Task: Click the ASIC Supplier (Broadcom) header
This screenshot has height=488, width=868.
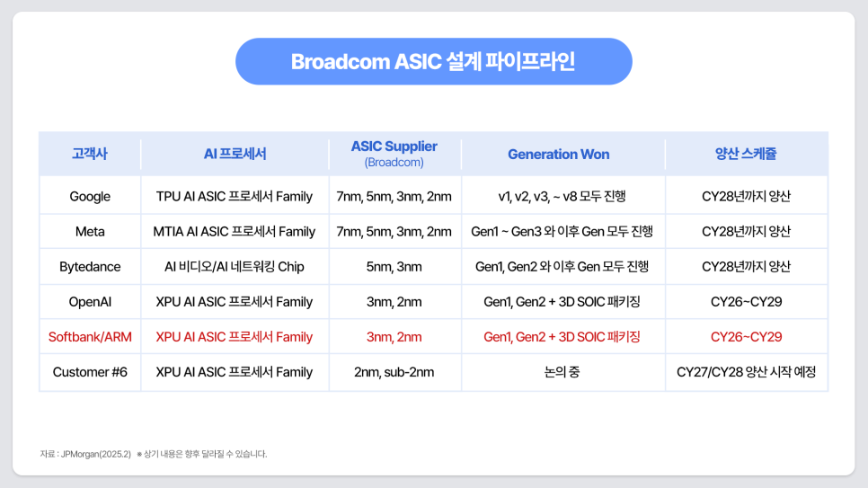Action: click(x=394, y=154)
